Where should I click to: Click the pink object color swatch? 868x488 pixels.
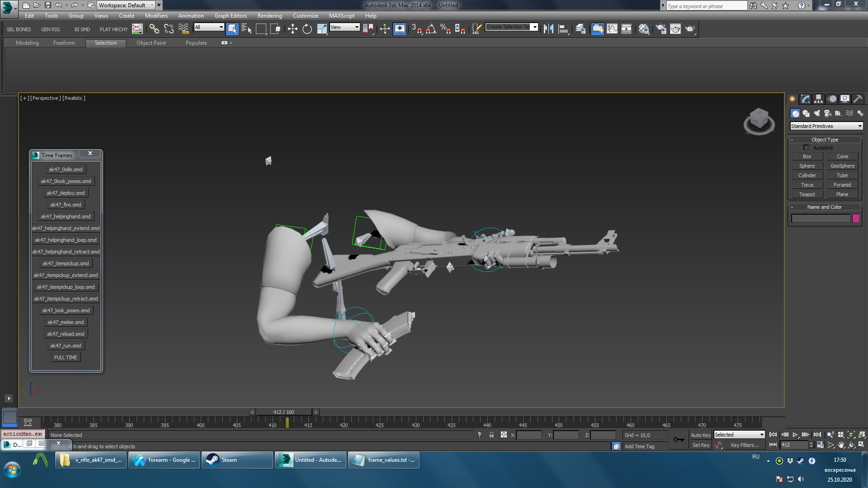856,218
